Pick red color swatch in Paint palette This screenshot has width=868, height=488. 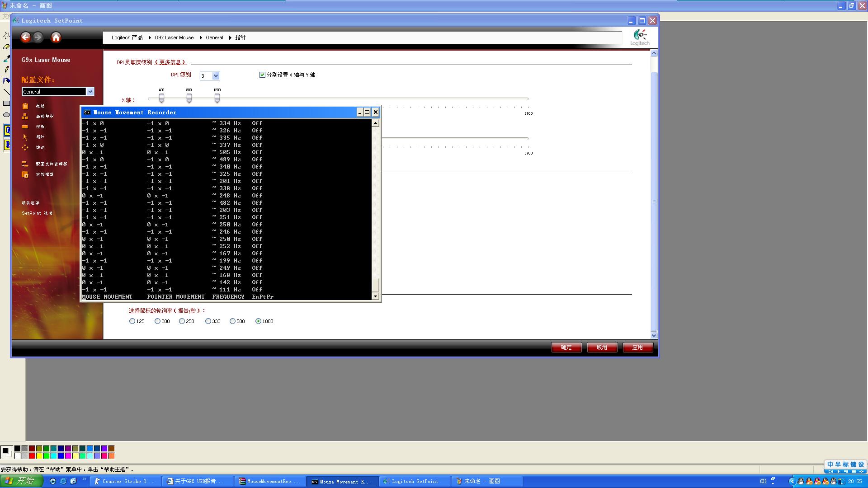(32, 456)
